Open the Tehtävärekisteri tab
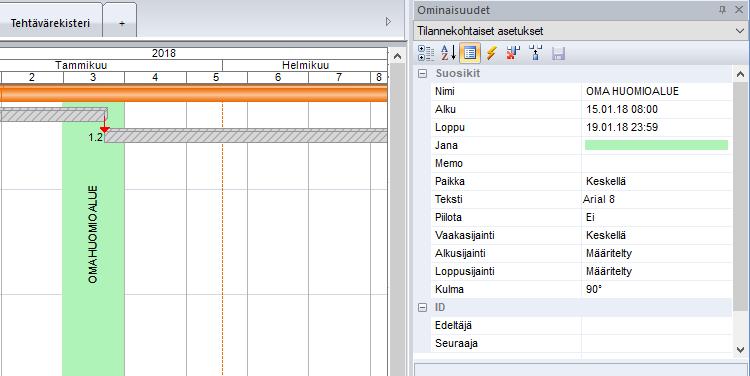 51,22
